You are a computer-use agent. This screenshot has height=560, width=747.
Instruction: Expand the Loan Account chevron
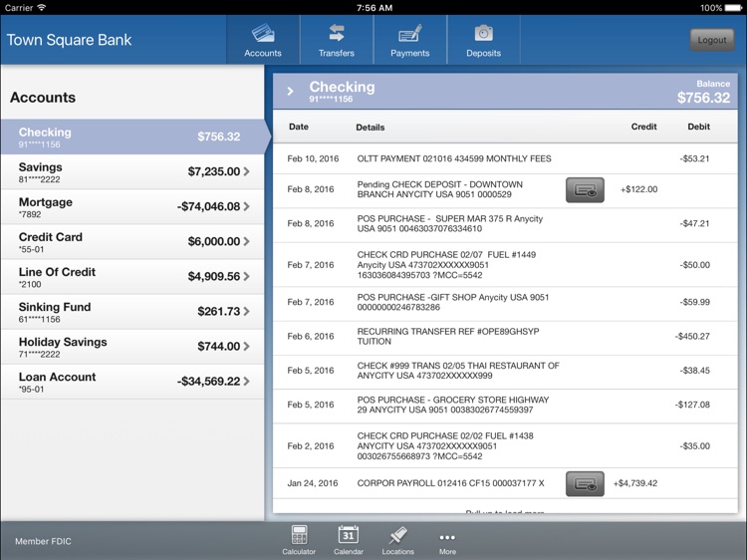point(247,382)
